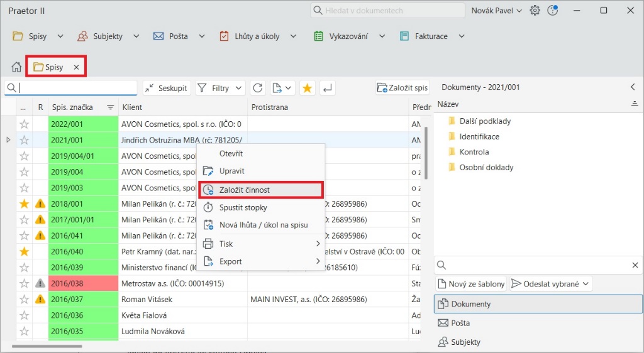The width and height of the screenshot is (644, 353).
Task: Open settings gear icon in title bar
Action: tap(535, 11)
